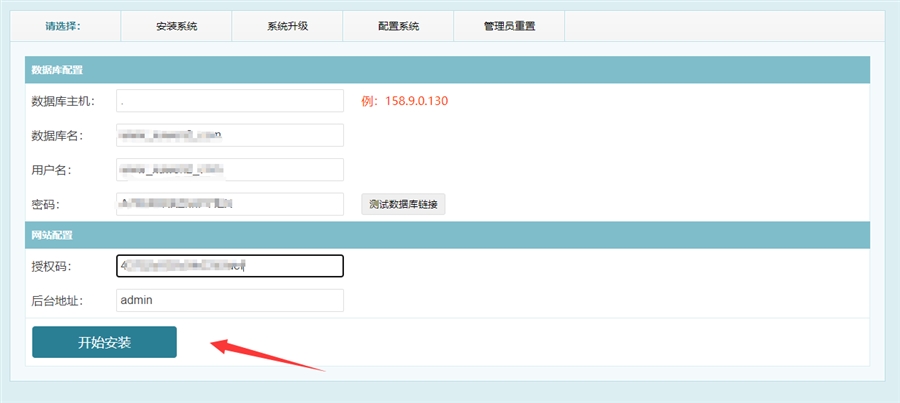Select the 用户名 input field
The image size is (900, 403).
(x=229, y=170)
